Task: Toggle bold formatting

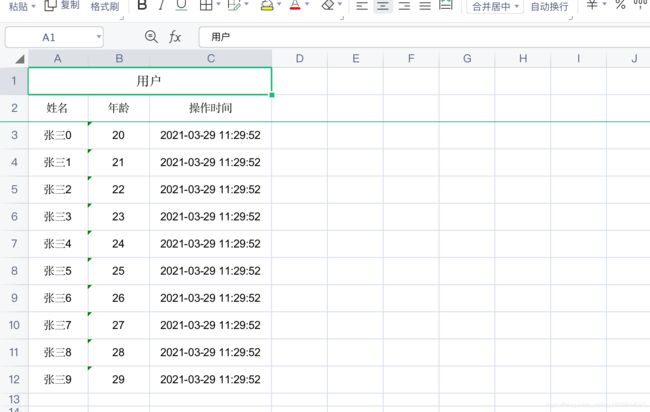Action: tap(142, 5)
